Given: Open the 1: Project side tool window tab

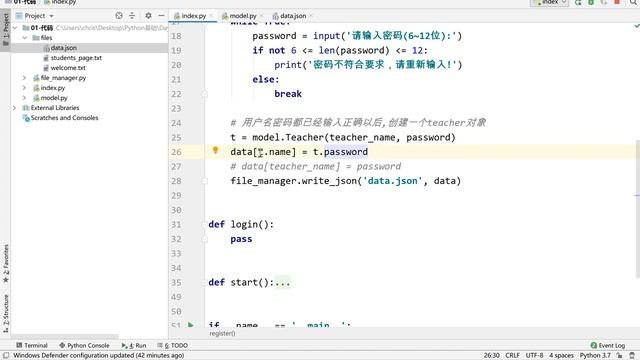Looking at the screenshot, I should click(6, 29).
